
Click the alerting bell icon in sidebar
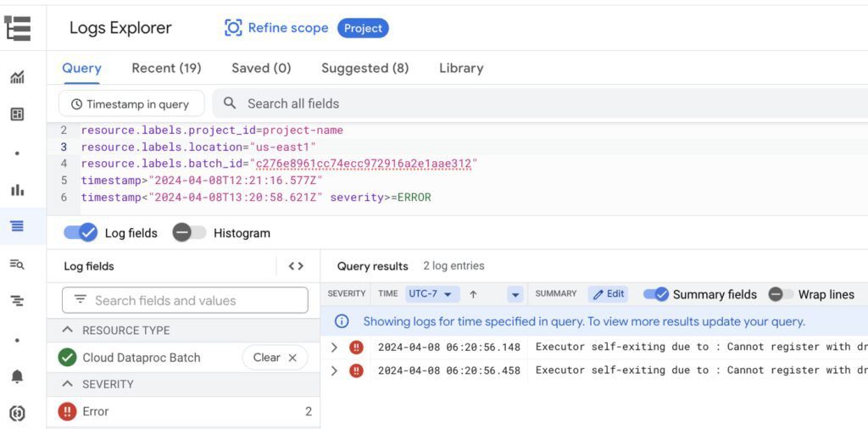pos(17,376)
